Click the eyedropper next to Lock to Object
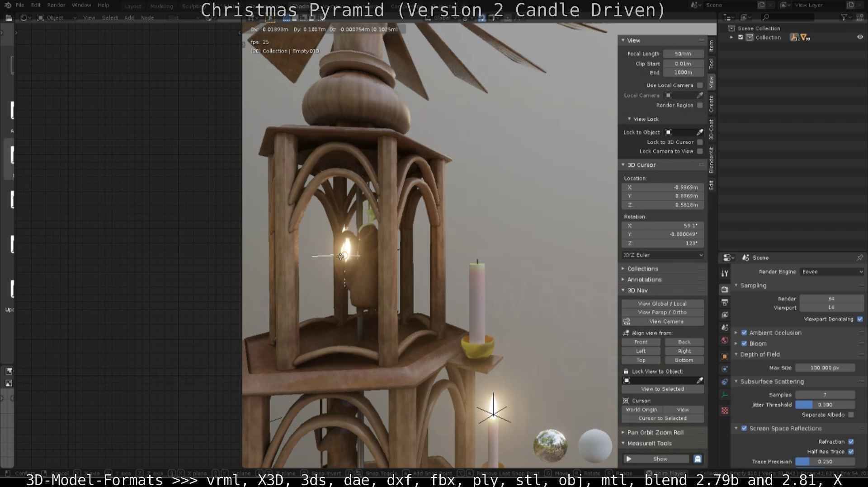The height and width of the screenshot is (487, 868). click(699, 132)
